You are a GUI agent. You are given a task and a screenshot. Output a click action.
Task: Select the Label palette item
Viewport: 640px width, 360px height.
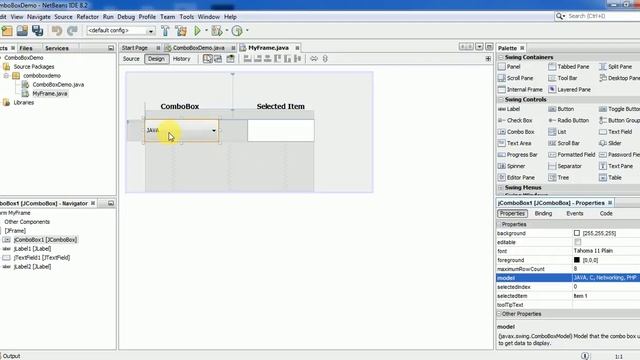click(509, 109)
